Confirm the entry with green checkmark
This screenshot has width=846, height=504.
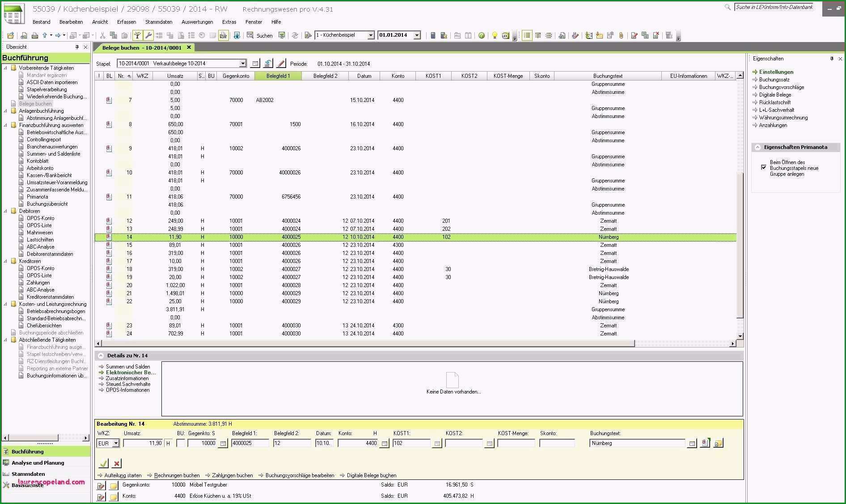coord(104,463)
